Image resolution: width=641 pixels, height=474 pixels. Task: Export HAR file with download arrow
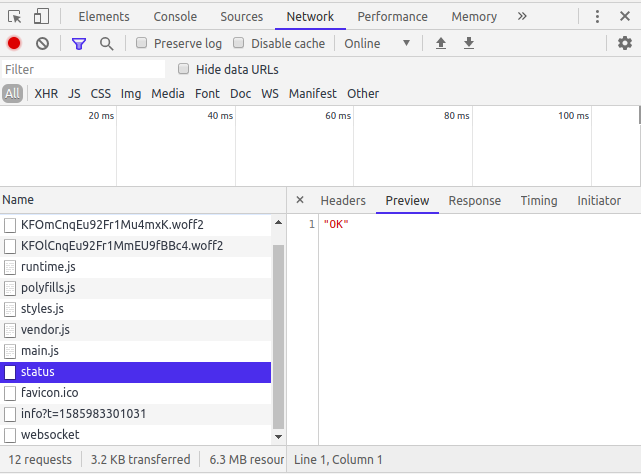pyautogui.click(x=469, y=43)
